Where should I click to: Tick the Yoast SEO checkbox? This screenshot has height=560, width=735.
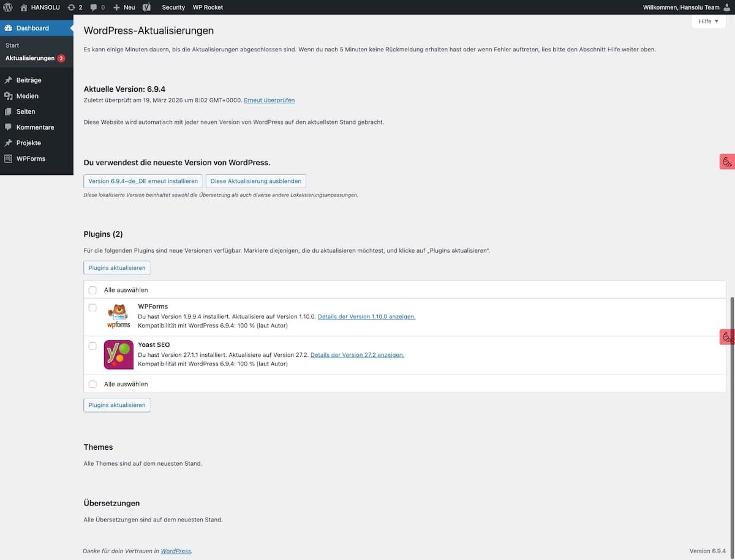92,346
